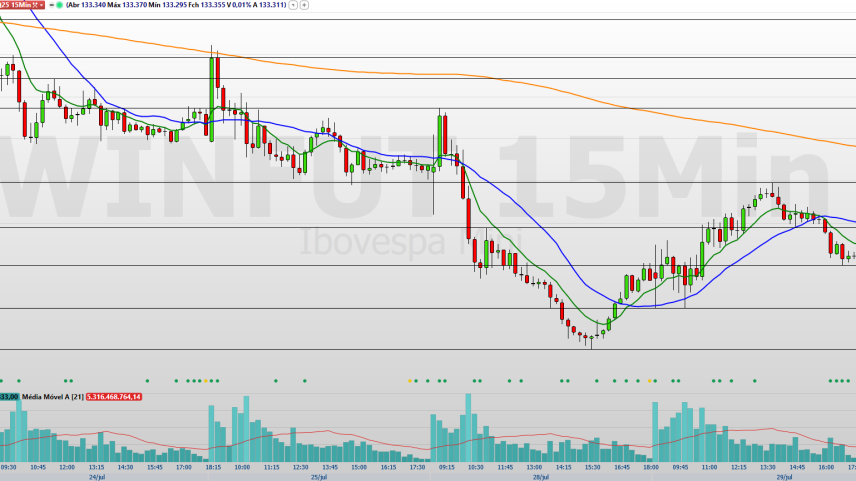The image size is (856, 481).
Task: Click the Abr 133.340 opening price text
Action: (87, 5)
